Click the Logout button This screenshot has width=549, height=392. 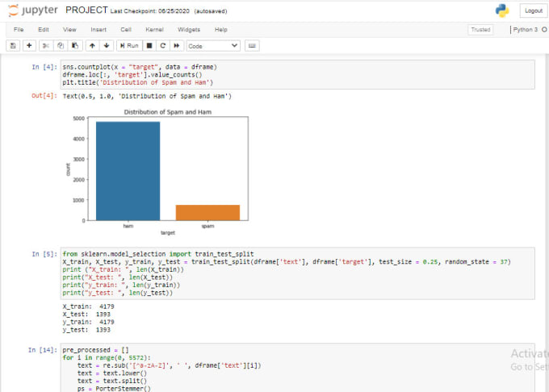tap(533, 10)
